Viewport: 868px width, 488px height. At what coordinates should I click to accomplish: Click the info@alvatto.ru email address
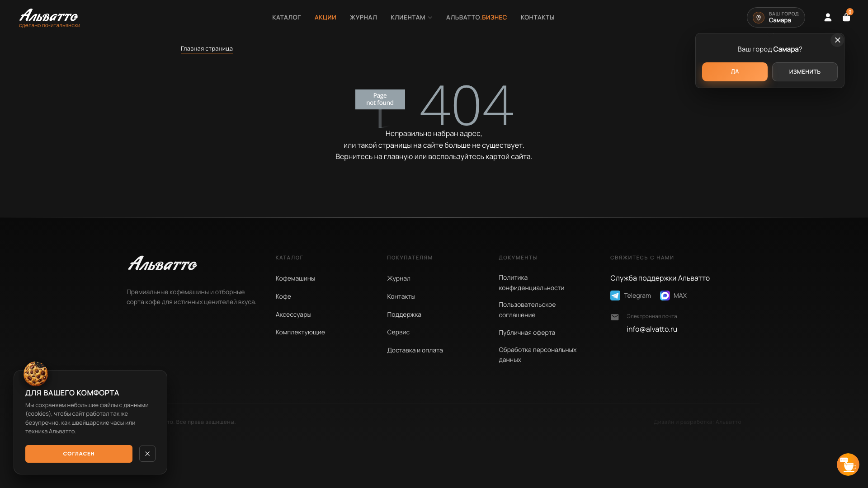[x=652, y=329]
